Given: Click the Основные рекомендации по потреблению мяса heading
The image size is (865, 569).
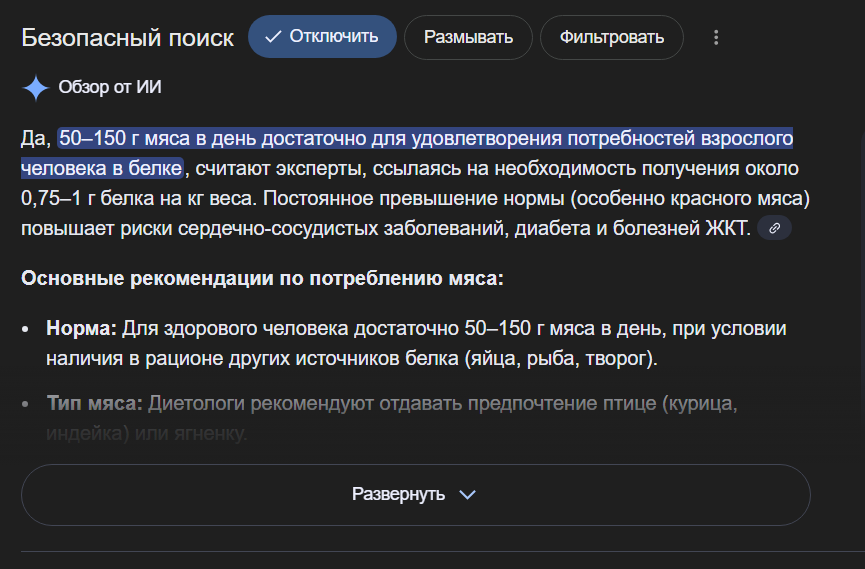Looking at the screenshot, I should coord(262,277).
